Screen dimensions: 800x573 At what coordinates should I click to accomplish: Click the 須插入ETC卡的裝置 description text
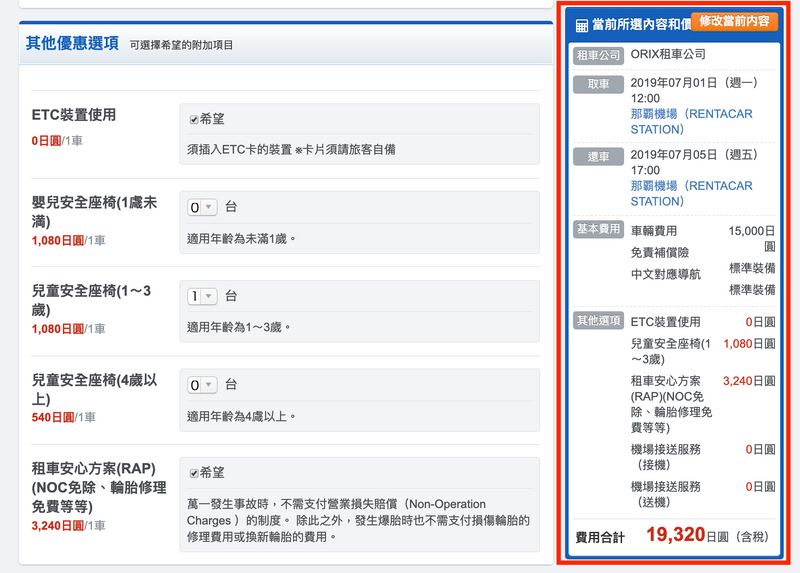click(x=291, y=150)
